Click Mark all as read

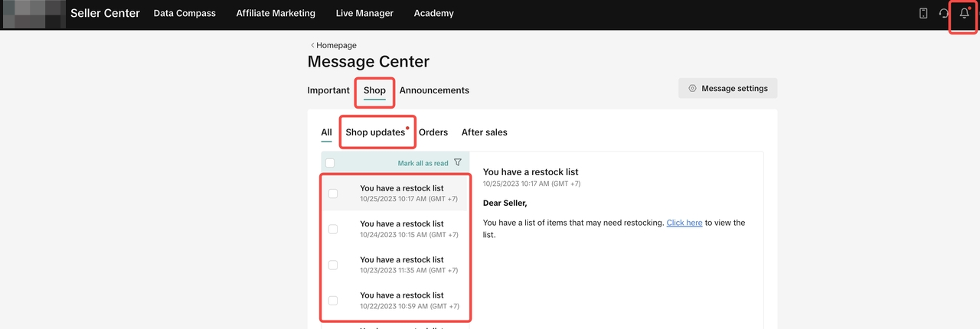click(x=423, y=163)
